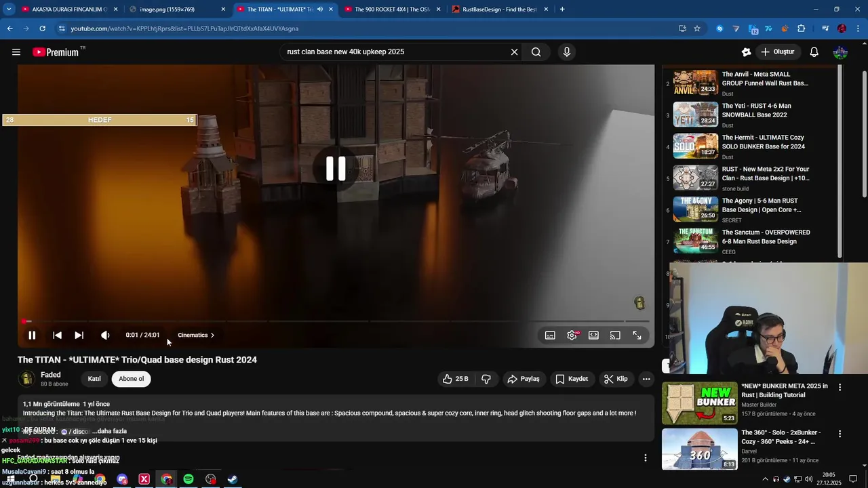868x488 pixels.
Task: Share the video via Paylaş
Action: [x=524, y=379]
